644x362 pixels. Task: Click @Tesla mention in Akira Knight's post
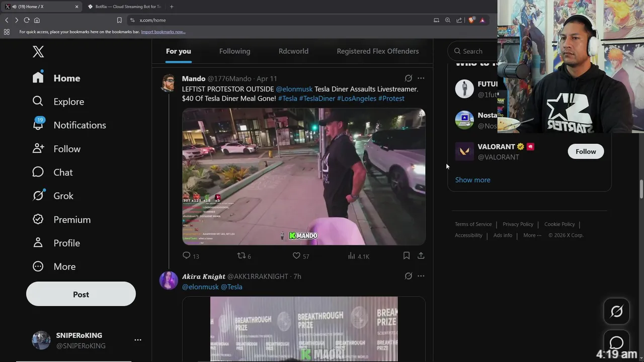231,287
